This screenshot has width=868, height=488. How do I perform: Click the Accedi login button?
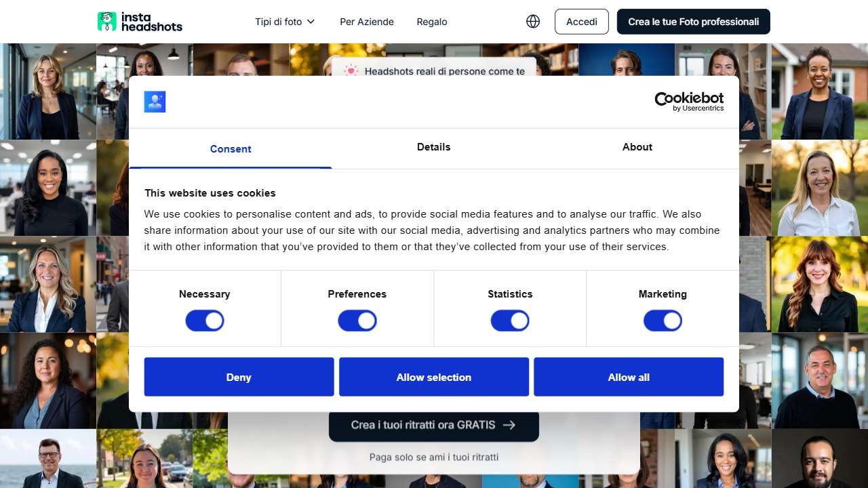point(582,22)
